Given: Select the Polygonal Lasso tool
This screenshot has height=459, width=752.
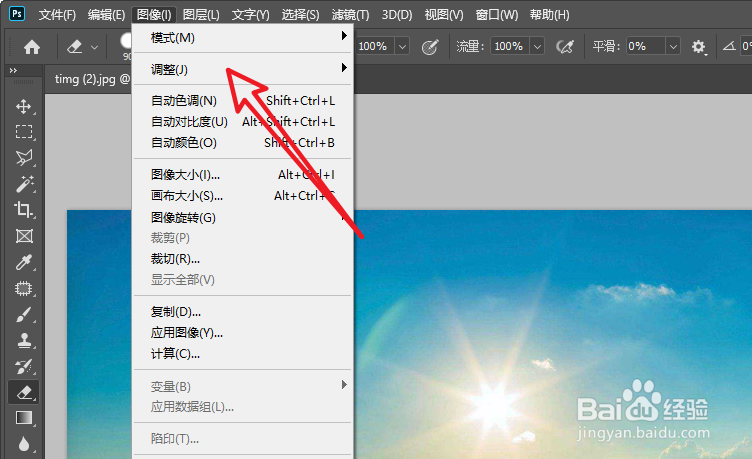Looking at the screenshot, I should tap(24, 157).
